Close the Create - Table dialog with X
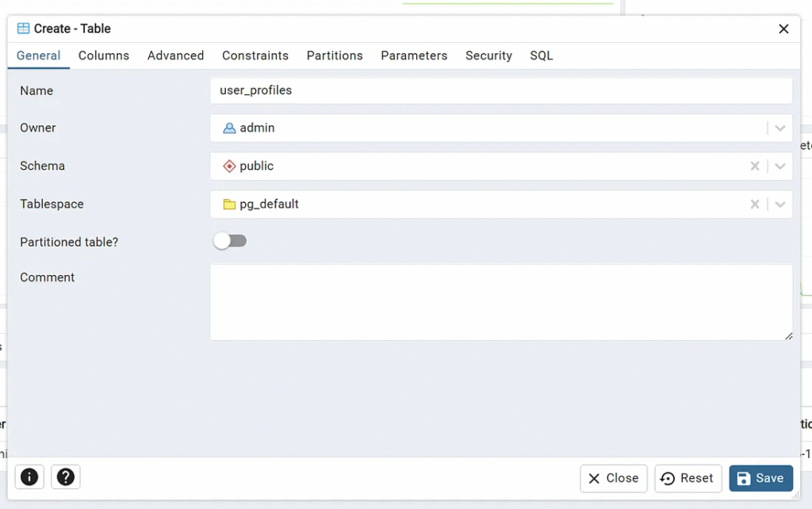 (x=783, y=29)
